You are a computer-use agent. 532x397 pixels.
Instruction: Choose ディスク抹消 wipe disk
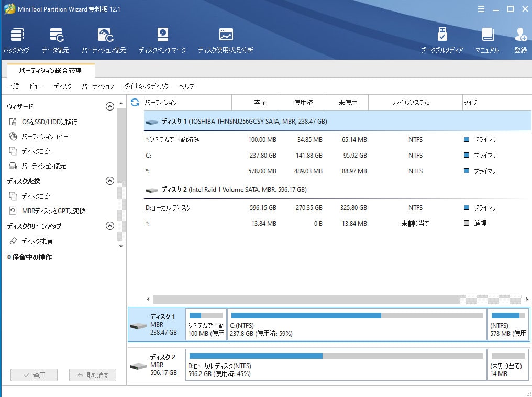coord(30,241)
